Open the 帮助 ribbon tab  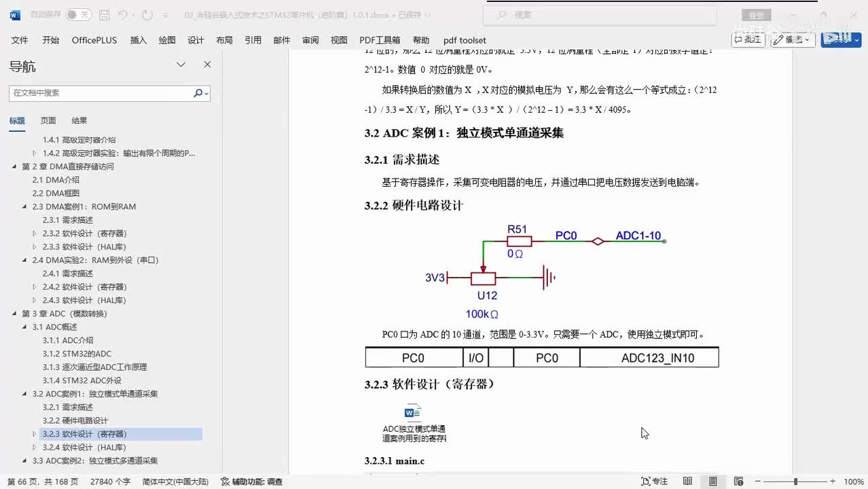click(x=421, y=40)
